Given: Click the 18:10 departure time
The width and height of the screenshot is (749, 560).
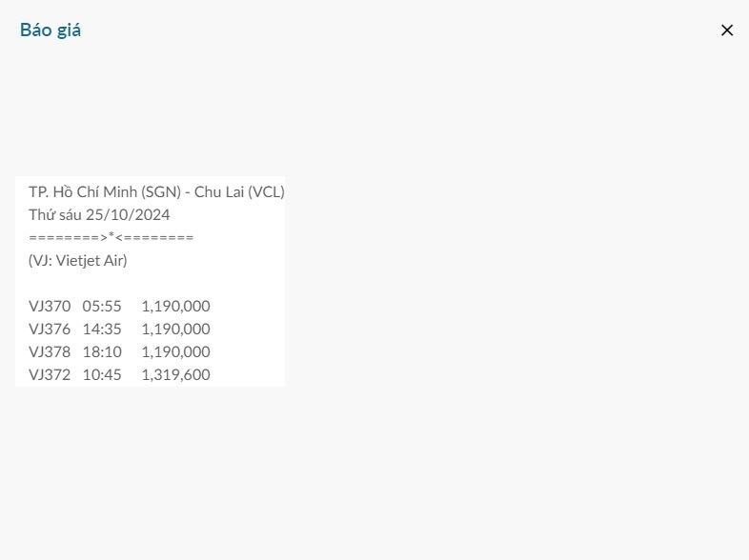Looking at the screenshot, I should point(102,351).
